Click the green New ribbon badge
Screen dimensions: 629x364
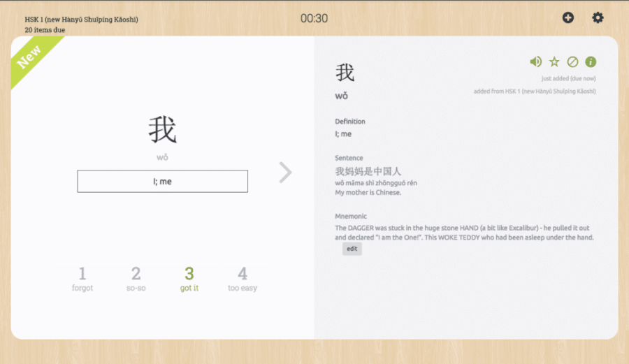(x=31, y=57)
